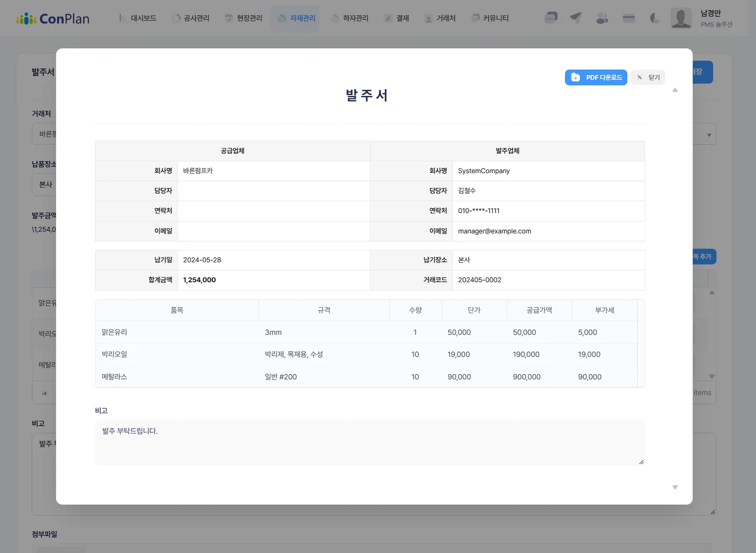The width and height of the screenshot is (756, 553).
Task: Open the users group icon in header
Action: pyautogui.click(x=602, y=18)
